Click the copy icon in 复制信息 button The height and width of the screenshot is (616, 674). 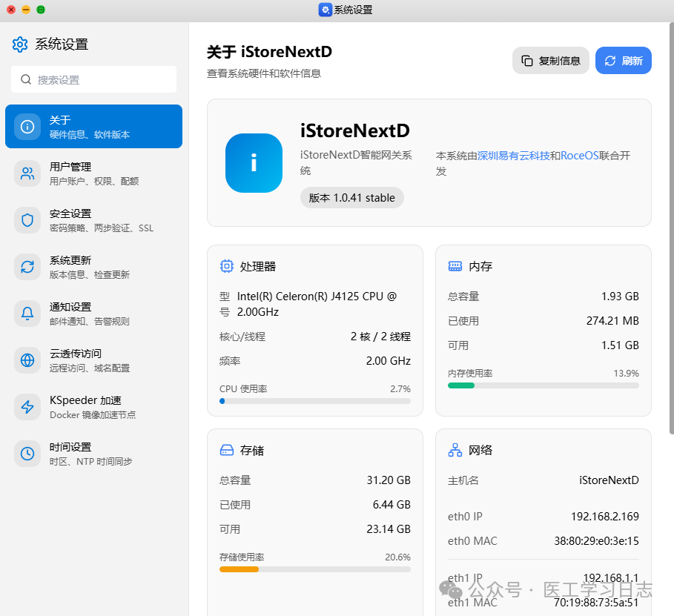[x=527, y=61]
